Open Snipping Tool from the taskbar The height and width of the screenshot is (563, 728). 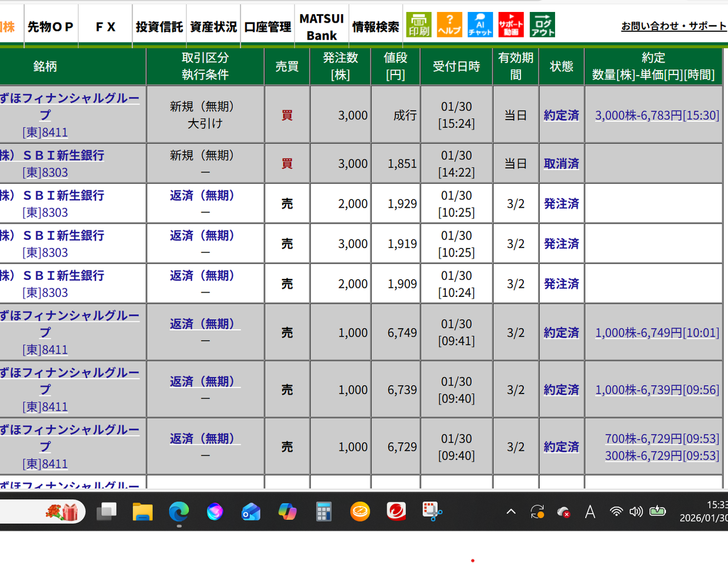click(431, 511)
